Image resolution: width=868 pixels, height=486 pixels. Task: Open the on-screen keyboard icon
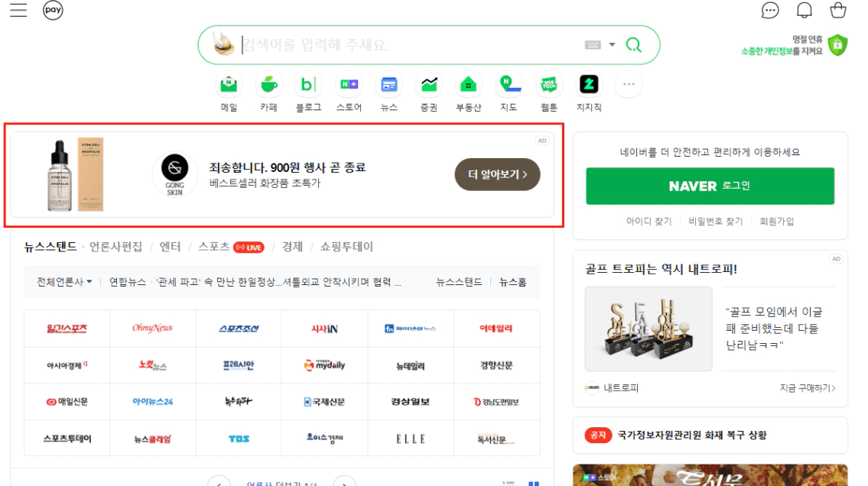pos(593,45)
